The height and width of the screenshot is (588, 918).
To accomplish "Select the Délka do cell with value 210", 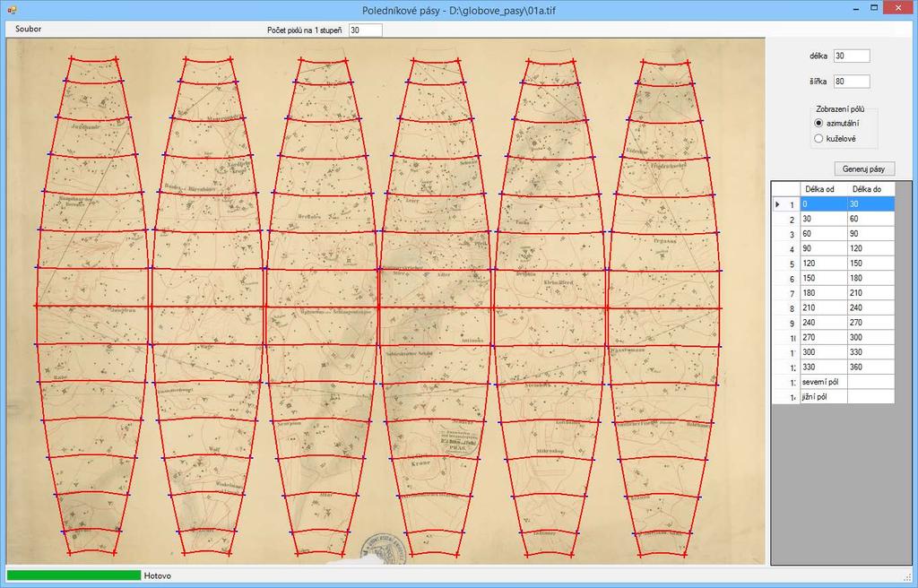I will point(870,293).
